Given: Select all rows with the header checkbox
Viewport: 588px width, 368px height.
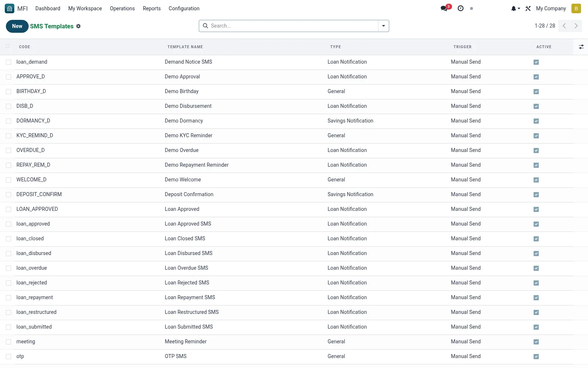Looking at the screenshot, I should tap(8, 46).
